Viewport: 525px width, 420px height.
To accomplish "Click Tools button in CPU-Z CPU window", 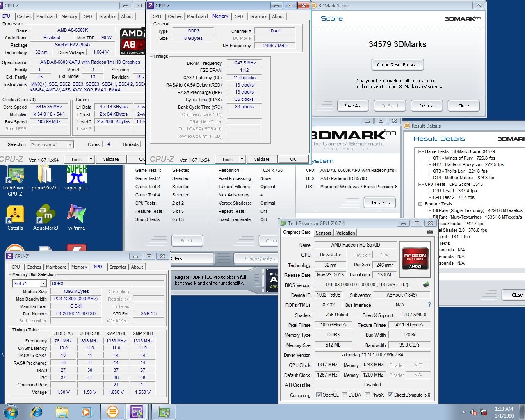I will click(x=76, y=159).
